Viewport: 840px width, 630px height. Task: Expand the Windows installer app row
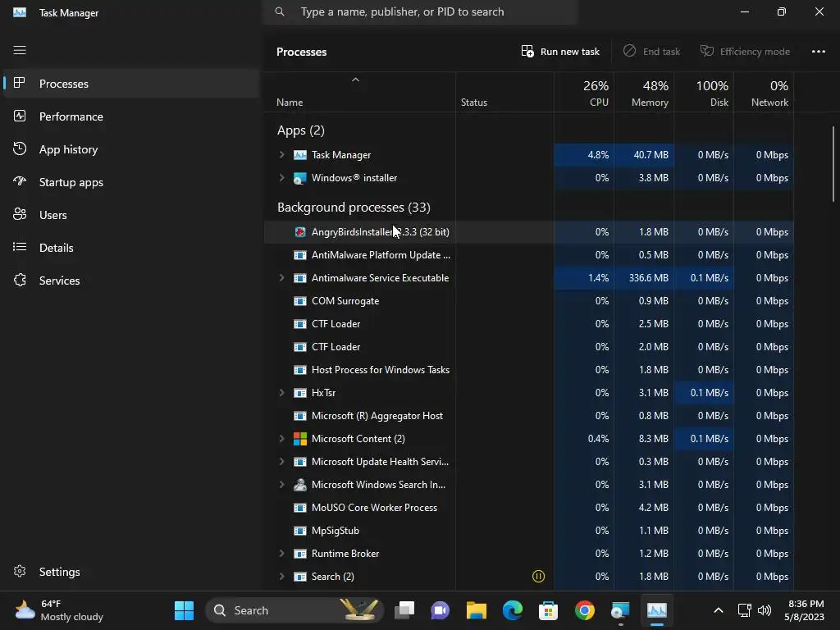282,178
